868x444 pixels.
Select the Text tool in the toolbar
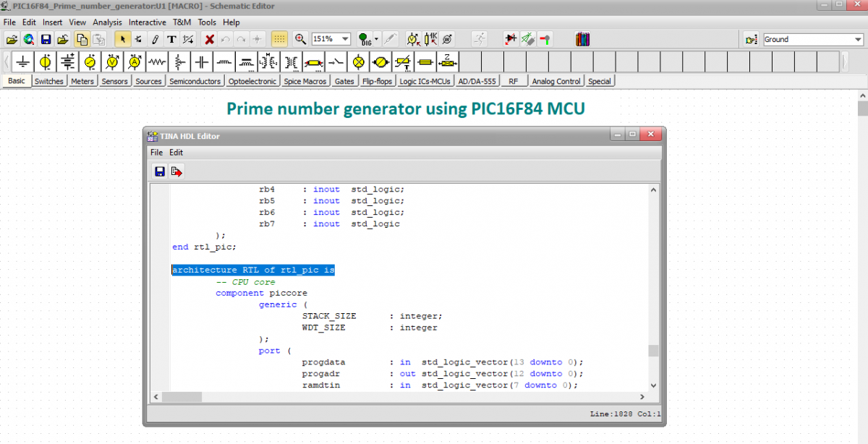171,38
